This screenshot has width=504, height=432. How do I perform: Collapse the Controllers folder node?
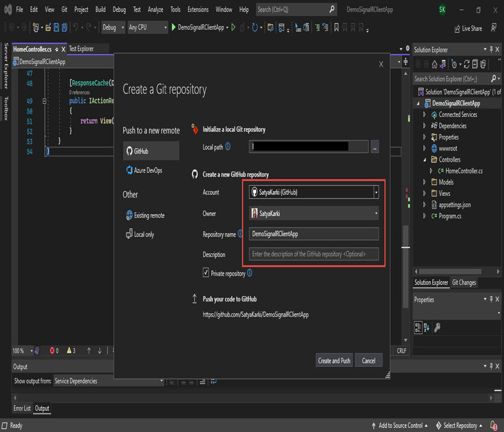(425, 160)
